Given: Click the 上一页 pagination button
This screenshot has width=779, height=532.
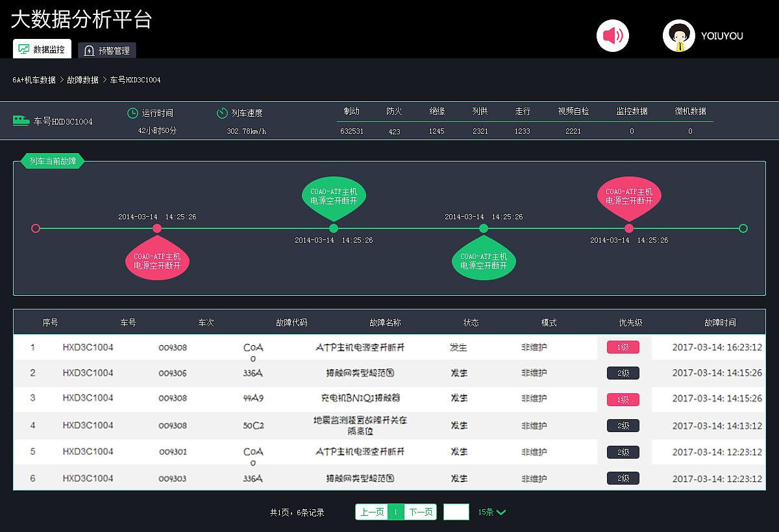Looking at the screenshot, I should (371, 512).
